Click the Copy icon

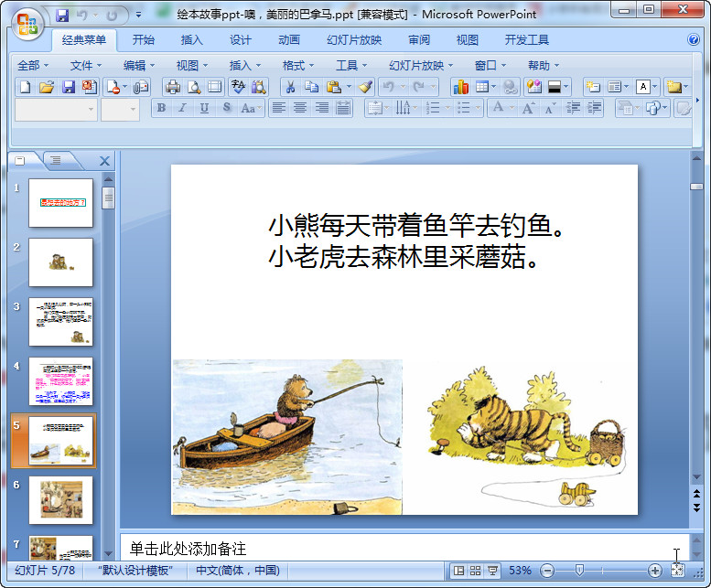click(x=311, y=87)
